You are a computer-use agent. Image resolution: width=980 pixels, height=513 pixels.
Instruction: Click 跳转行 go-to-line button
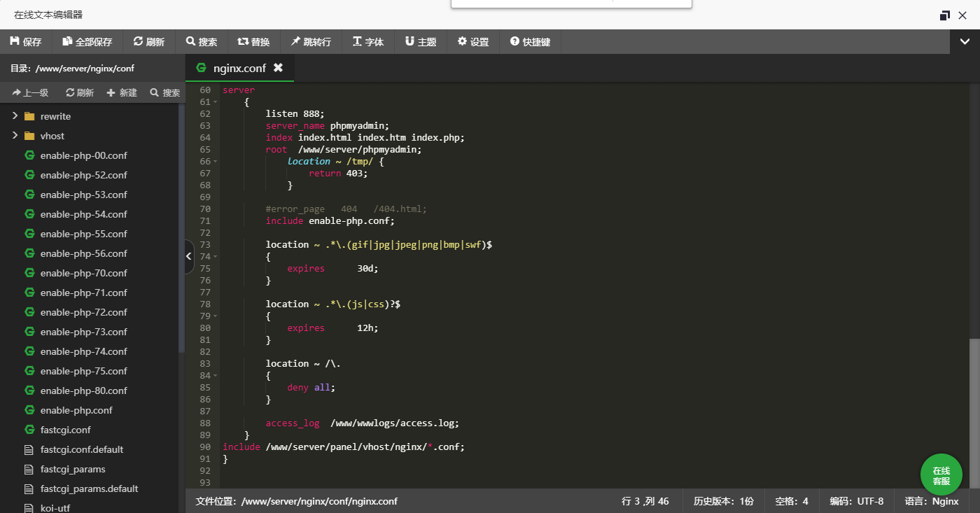pos(311,42)
